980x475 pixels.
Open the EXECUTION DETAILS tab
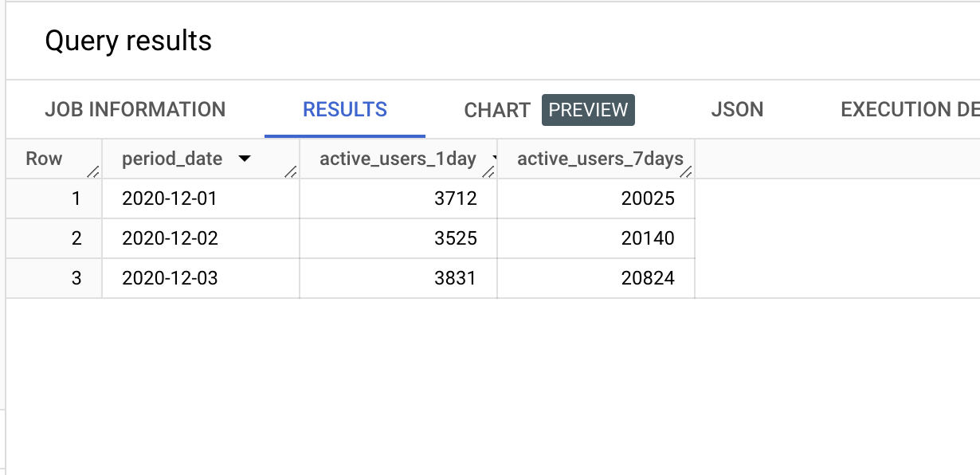(x=910, y=109)
